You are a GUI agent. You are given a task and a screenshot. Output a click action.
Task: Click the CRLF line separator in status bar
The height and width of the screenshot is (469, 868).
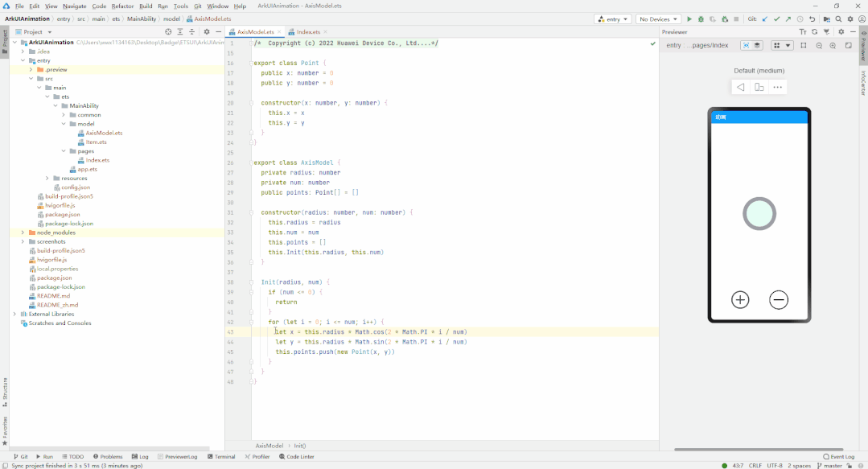(x=755, y=466)
